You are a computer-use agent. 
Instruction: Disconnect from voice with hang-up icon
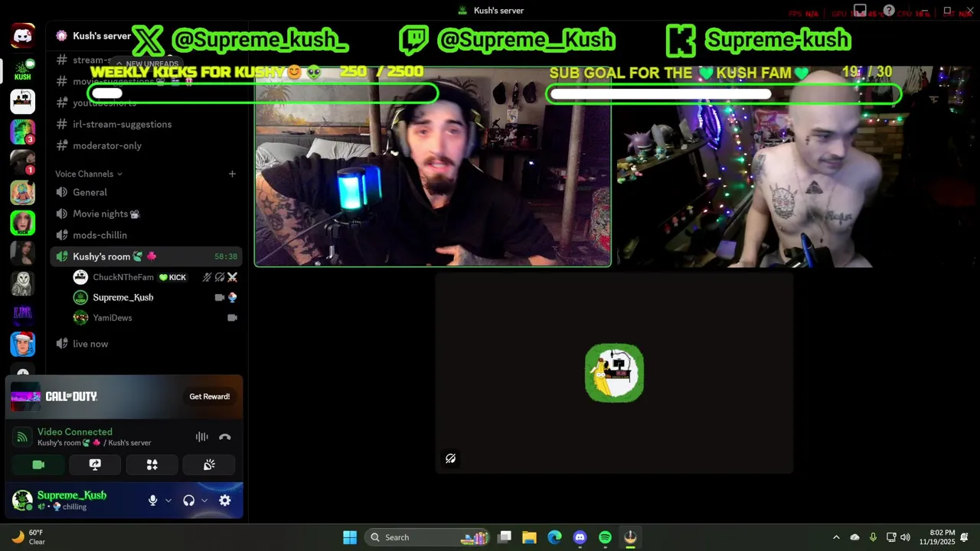coord(224,437)
